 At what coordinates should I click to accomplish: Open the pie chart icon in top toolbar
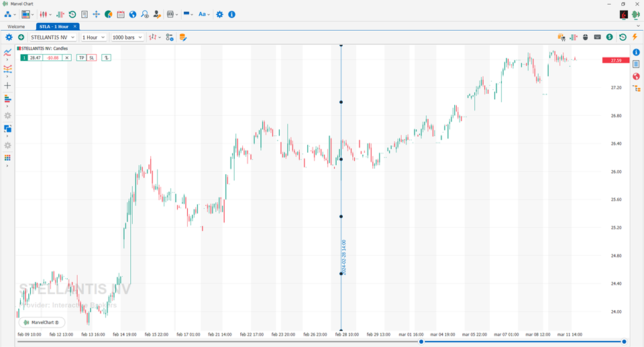click(x=109, y=14)
